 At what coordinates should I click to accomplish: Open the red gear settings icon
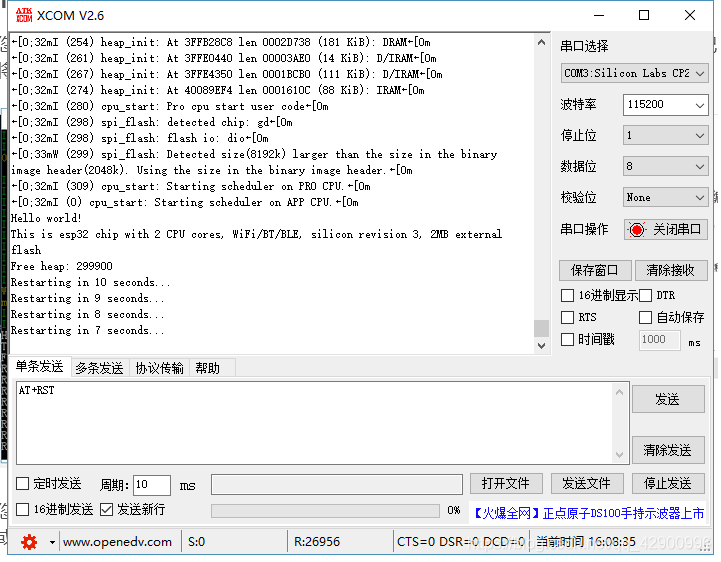[29, 542]
